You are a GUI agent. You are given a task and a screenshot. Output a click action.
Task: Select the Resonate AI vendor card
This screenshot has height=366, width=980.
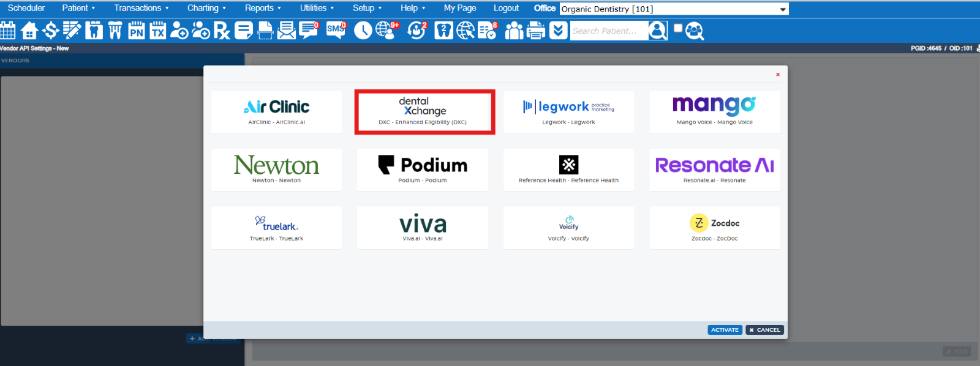714,170
